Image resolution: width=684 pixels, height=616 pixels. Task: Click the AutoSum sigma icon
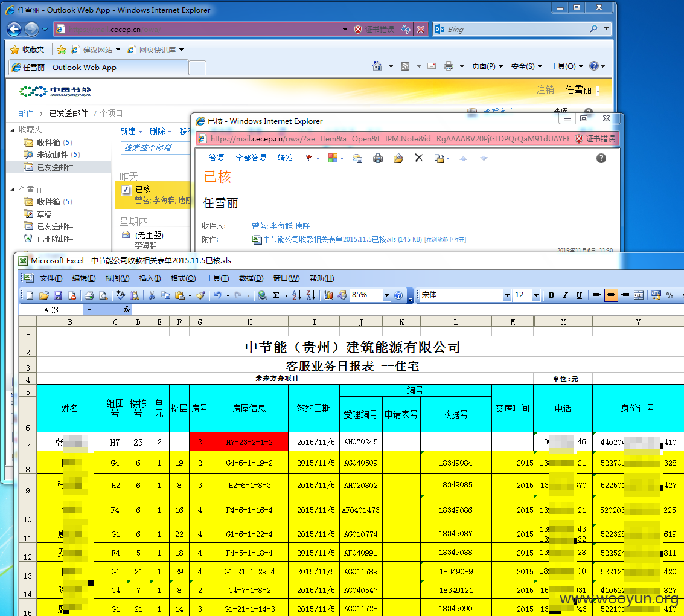pos(276,295)
